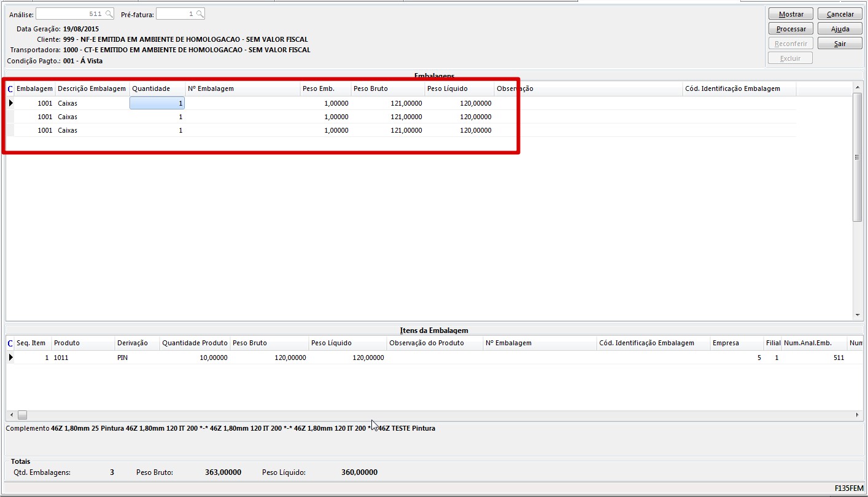
Task: Click the Itens da Embalagem 'C' corner icon
Action: pos(10,343)
